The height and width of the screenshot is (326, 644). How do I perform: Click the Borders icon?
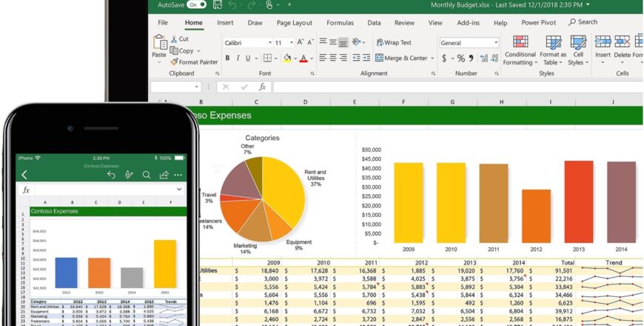[267, 58]
